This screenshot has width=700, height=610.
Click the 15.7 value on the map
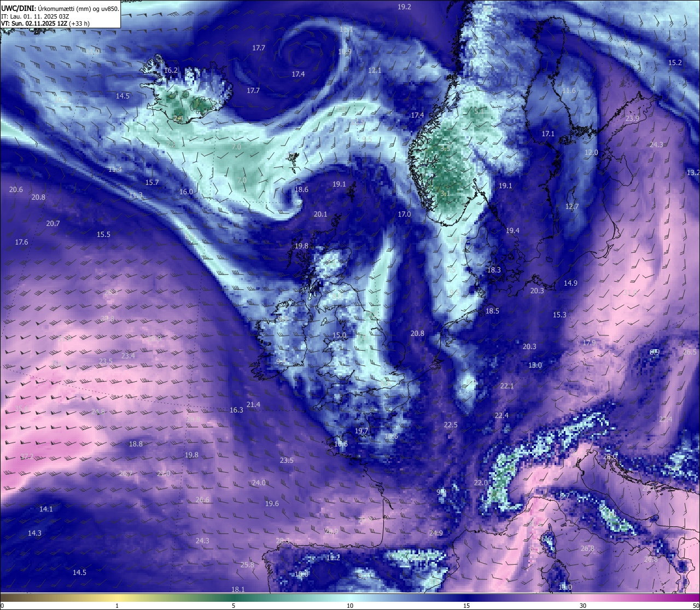152,182
